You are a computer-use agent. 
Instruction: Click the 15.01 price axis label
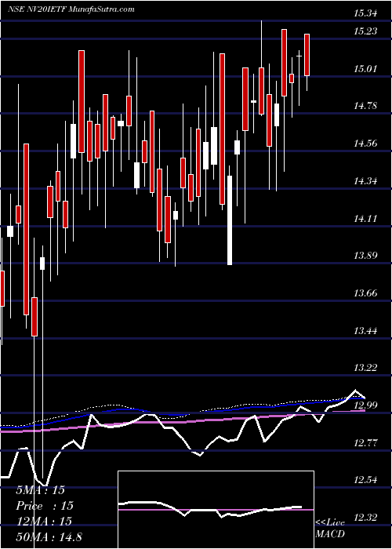click(365, 68)
